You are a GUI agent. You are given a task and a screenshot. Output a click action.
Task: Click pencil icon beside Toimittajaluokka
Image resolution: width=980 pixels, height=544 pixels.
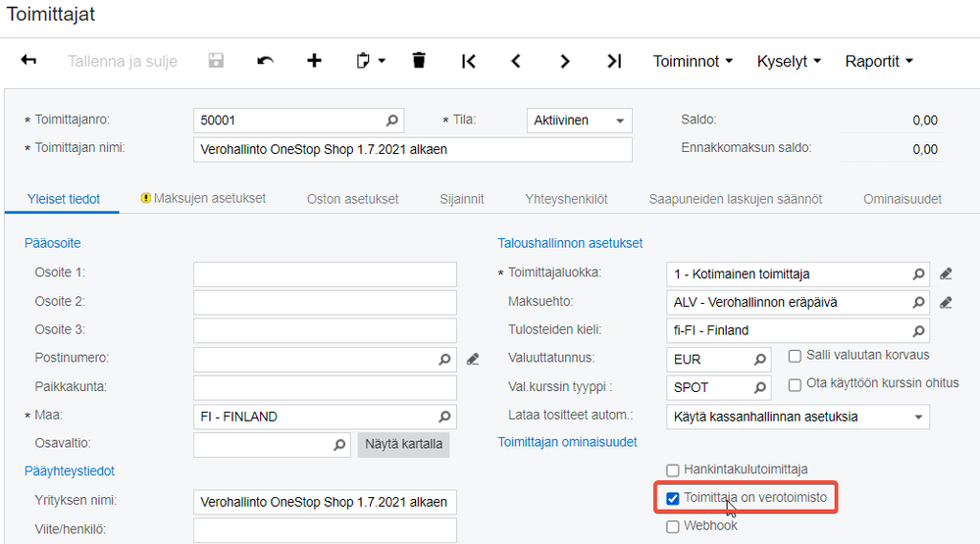(946, 274)
